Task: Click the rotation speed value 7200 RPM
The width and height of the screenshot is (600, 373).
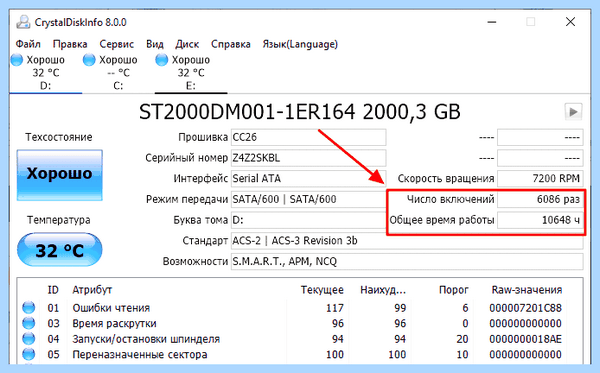Action: click(540, 179)
